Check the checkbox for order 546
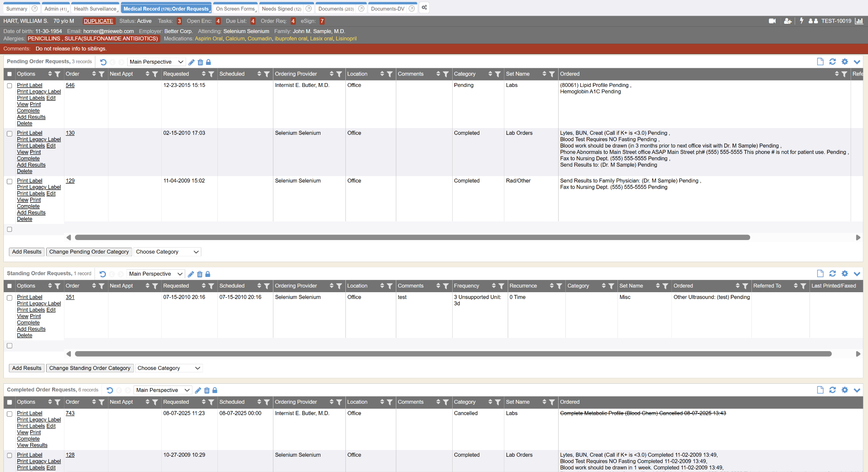Viewport: 868px width, 472px height. coord(9,86)
